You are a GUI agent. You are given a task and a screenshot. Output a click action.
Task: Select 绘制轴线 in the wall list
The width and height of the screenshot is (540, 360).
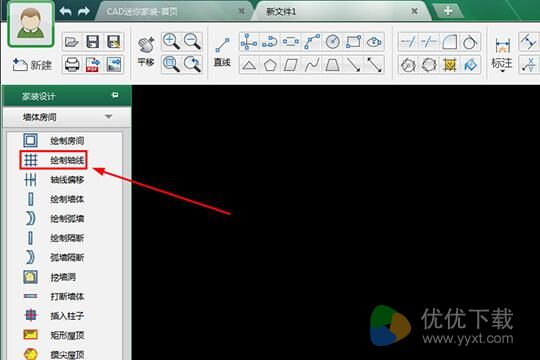tap(54, 160)
